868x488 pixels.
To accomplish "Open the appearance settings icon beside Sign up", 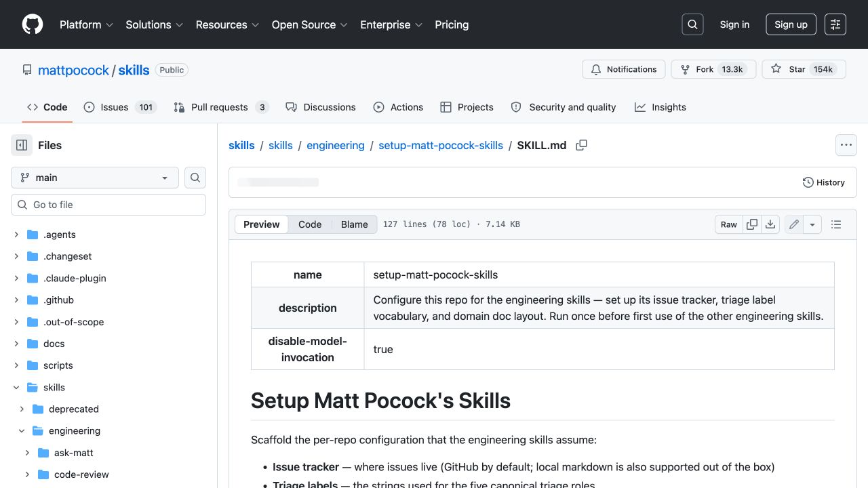I will pyautogui.click(x=835, y=24).
